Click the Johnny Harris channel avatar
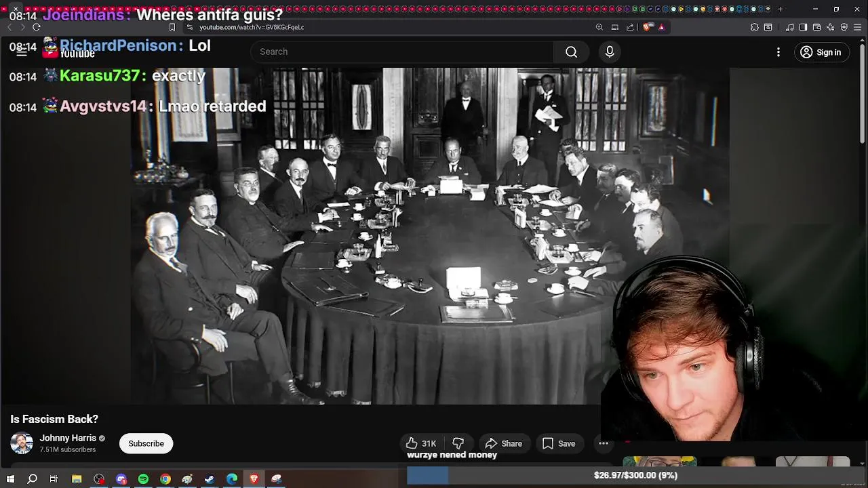This screenshot has width=868, height=488. tap(22, 443)
